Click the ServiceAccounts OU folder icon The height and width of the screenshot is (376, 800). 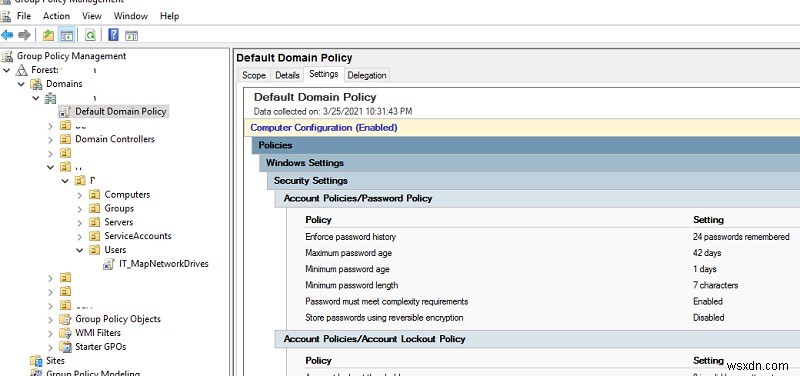click(94, 236)
